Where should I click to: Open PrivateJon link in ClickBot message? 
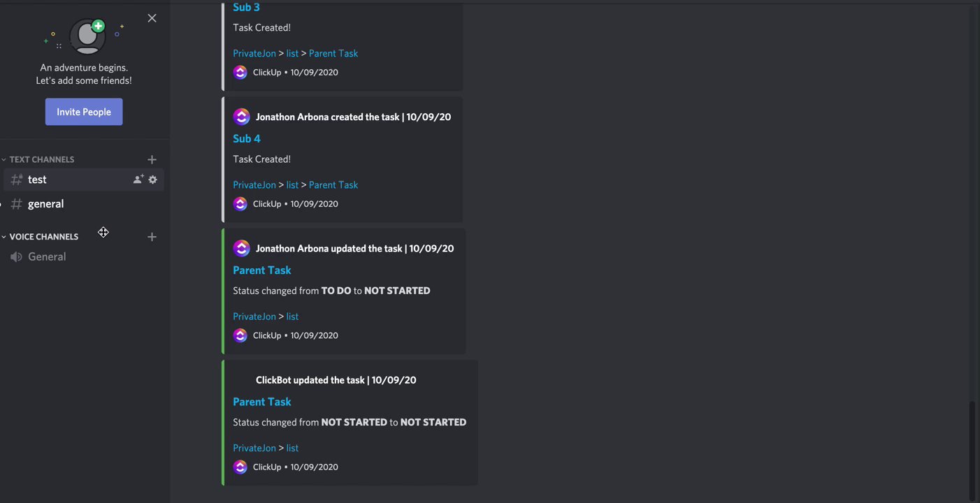click(254, 448)
